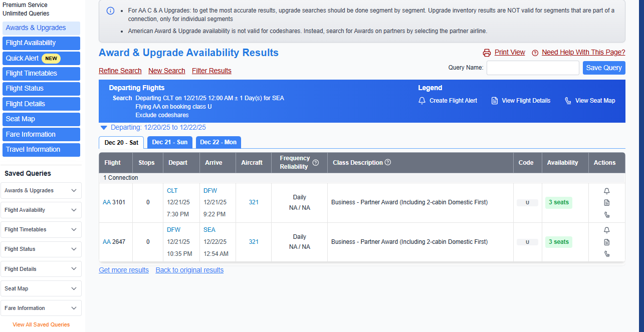Click the bell alert icon for flight AA 3101
The width and height of the screenshot is (644, 332).
[606, 191]
